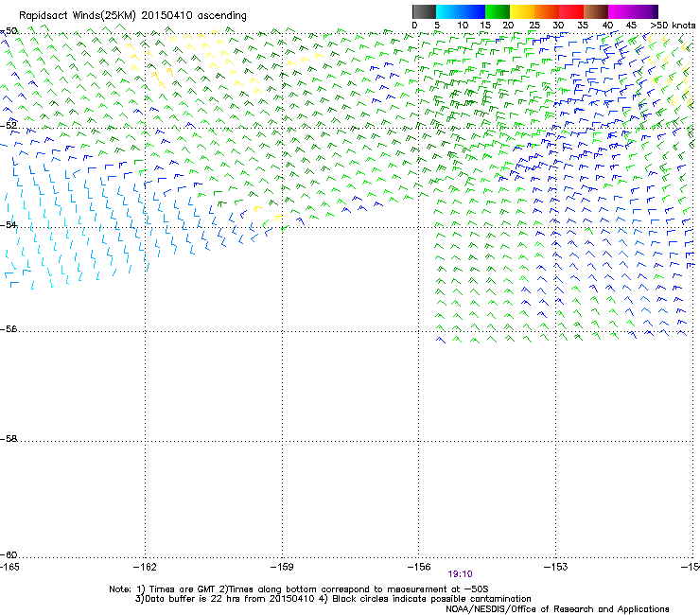Click the orange 25-30 knots legend swatch
The image size is (700, 615).
[547, 11]
